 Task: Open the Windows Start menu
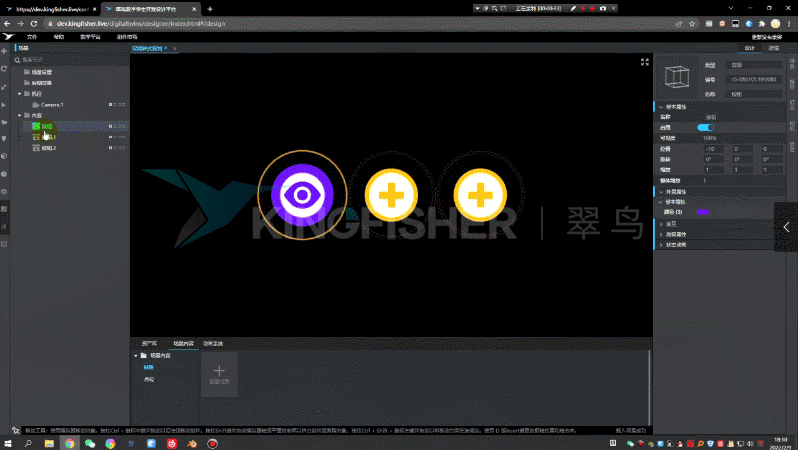pyautogui.click(x=8, y=443)
